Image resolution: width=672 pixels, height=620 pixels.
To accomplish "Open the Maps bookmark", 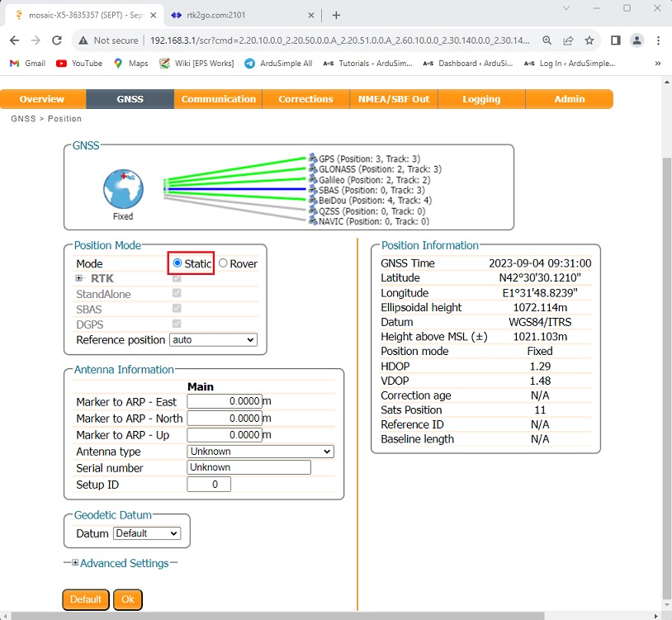I will (x=131, y=63).
